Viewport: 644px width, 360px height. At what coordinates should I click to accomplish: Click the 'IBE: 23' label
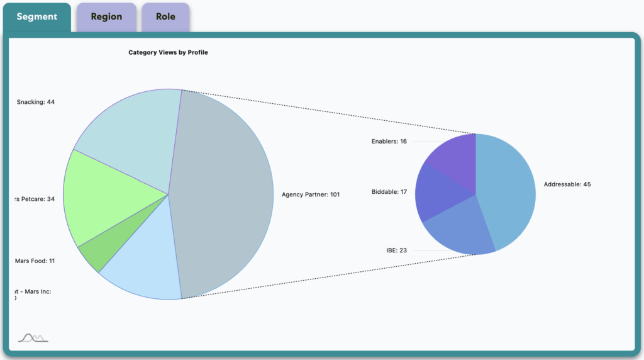pos(396,250)
